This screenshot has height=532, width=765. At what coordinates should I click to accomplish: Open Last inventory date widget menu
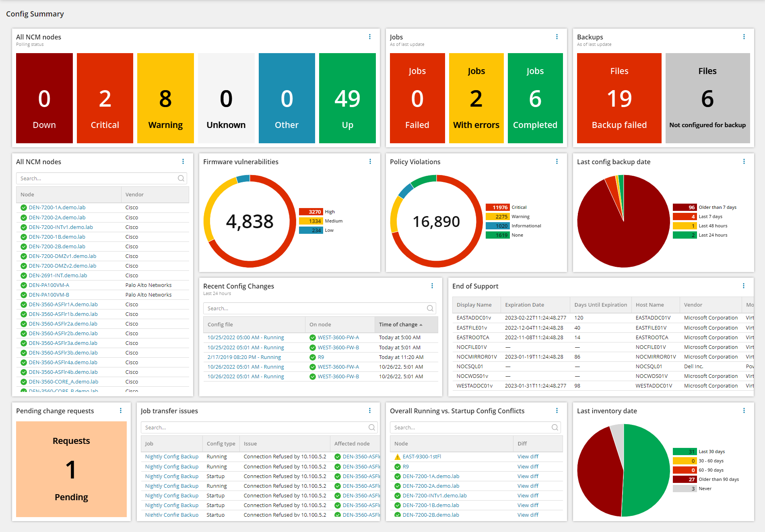[744, 410]
